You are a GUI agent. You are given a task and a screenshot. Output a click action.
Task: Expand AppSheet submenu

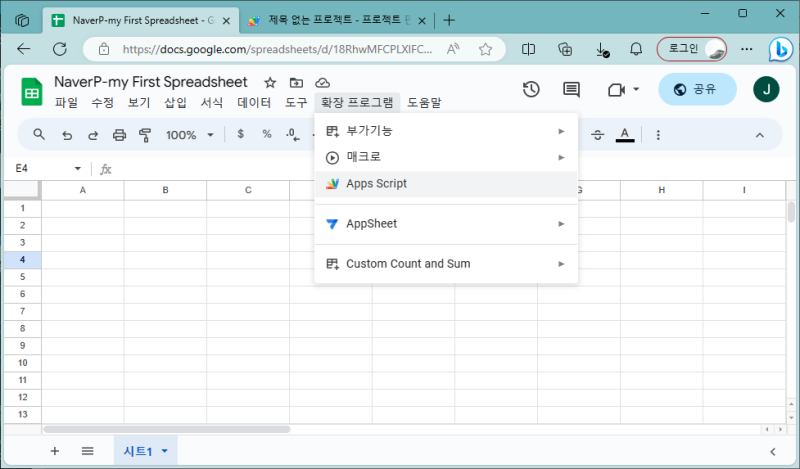click(x=446, y=224)
